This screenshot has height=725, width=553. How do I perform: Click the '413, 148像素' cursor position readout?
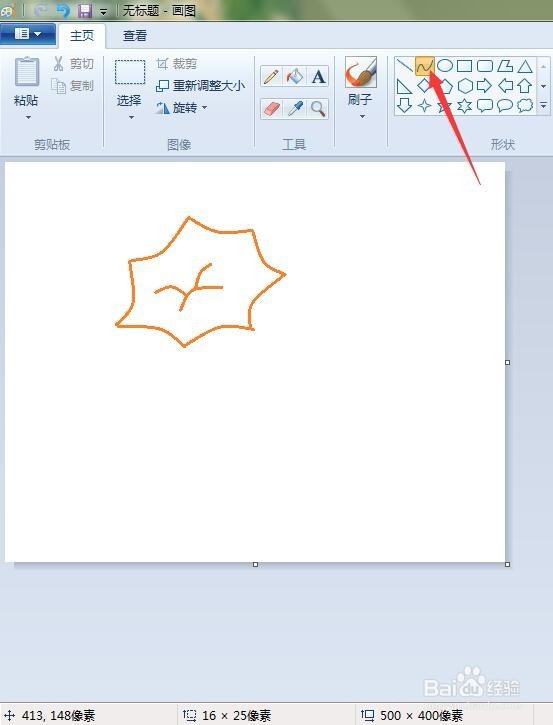[x=58, y=715]
